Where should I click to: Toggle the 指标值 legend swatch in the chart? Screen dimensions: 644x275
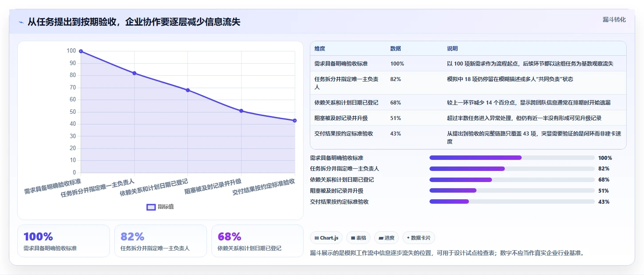pos(151,207)
